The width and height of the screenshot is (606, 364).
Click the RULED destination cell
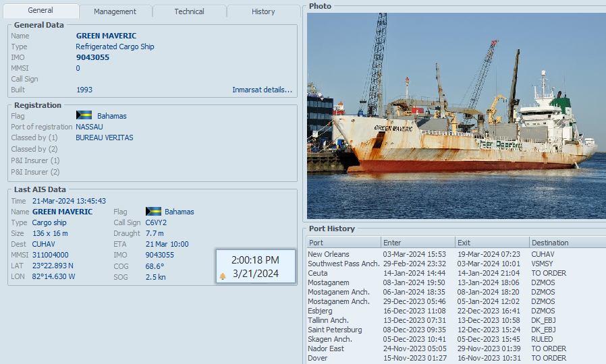(542, 339)
